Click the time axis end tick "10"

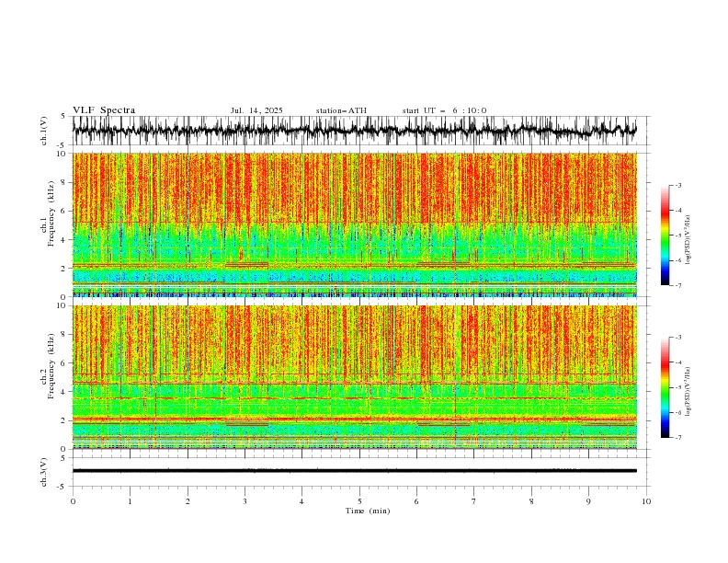(x=646, y=501)
